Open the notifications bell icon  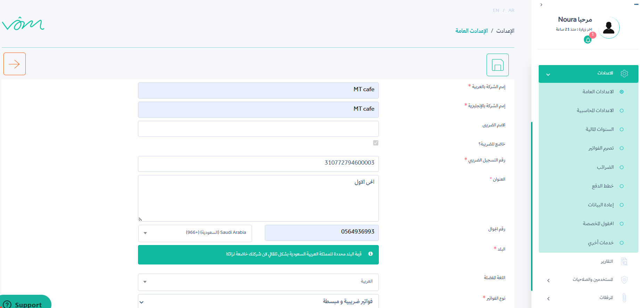click(x=588, y=40)
